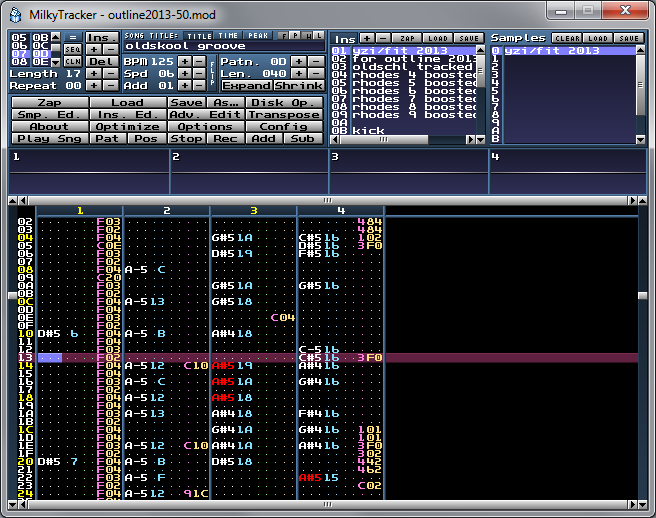
Task: Decrease the Spd value
Action: pos(200,74)
